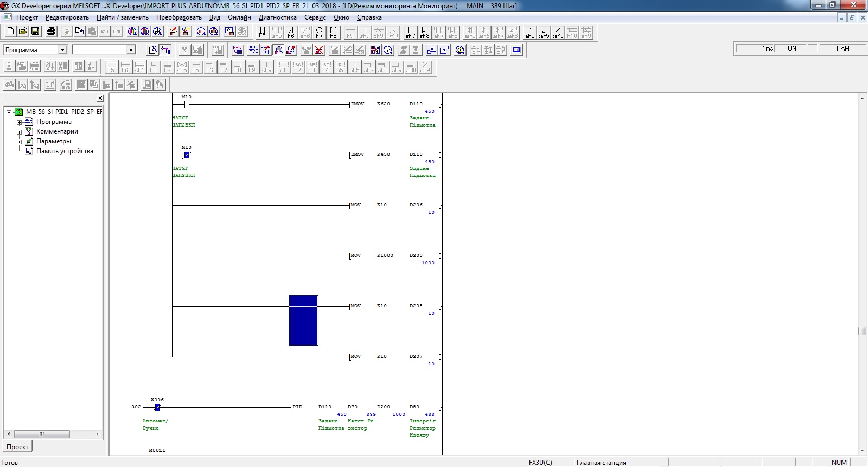
Task: Open the Диагностика menu
Action: (x=278, y=17)
